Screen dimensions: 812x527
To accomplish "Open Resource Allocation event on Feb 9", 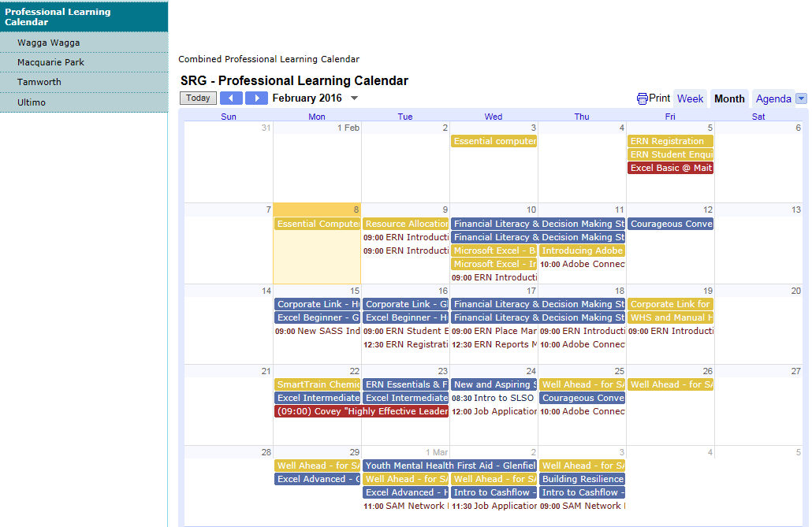I will click(x=405, y=224).
